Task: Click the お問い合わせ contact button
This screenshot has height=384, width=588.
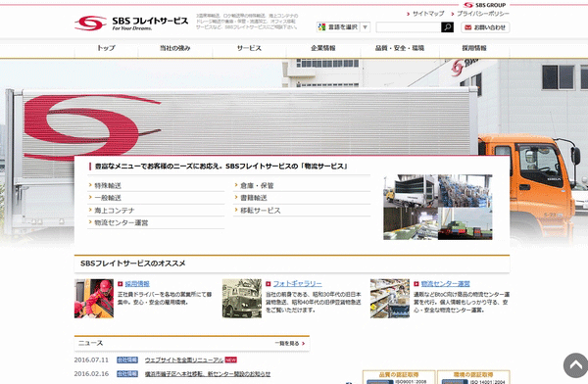Action: coord(485,27)
